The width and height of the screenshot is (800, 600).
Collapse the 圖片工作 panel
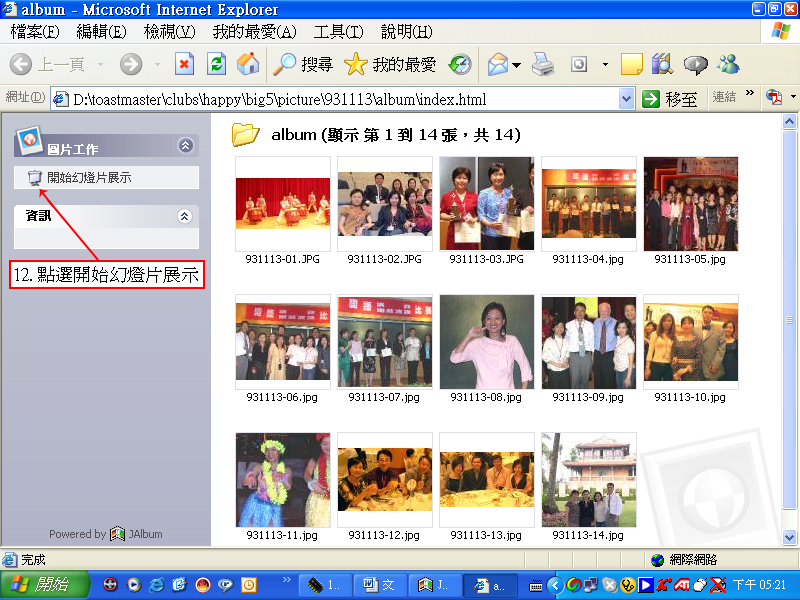click(x=185, y=146)
